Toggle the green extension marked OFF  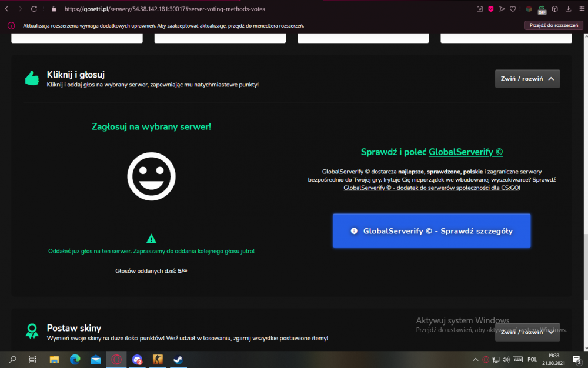coord(542,10)
